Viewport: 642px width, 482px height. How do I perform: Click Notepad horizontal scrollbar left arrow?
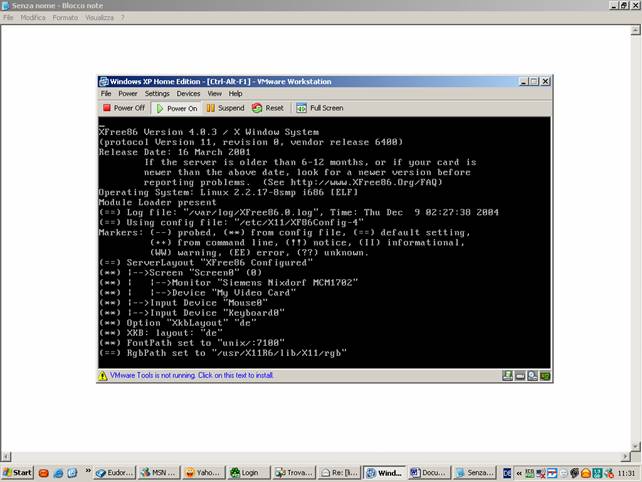(x=6, y=456)
